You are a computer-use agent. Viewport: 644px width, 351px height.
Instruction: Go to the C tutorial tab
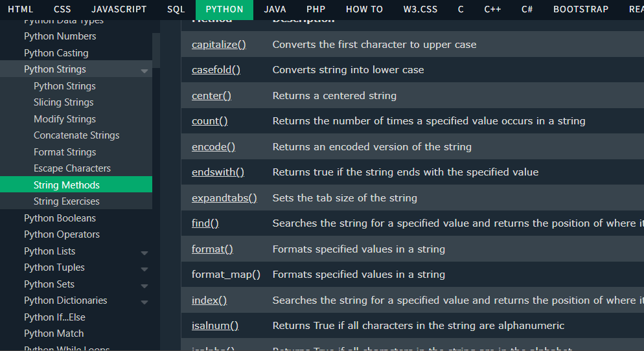461,10
